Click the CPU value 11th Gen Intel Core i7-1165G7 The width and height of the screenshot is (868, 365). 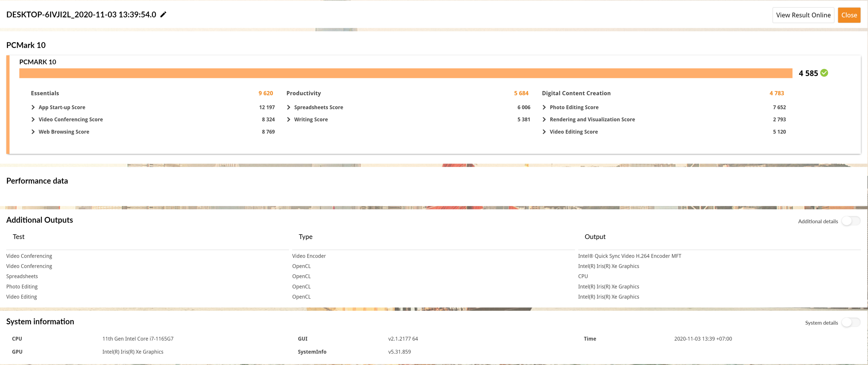coord(138,339)
